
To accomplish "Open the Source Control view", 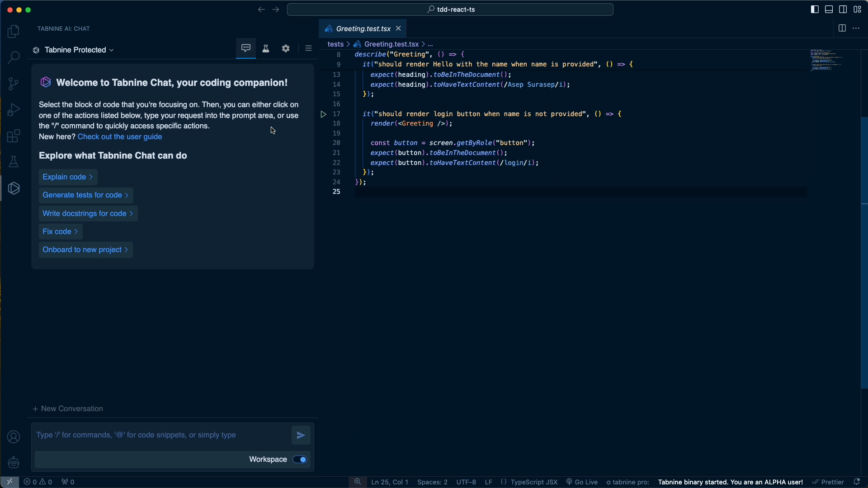I will [14, 84].
